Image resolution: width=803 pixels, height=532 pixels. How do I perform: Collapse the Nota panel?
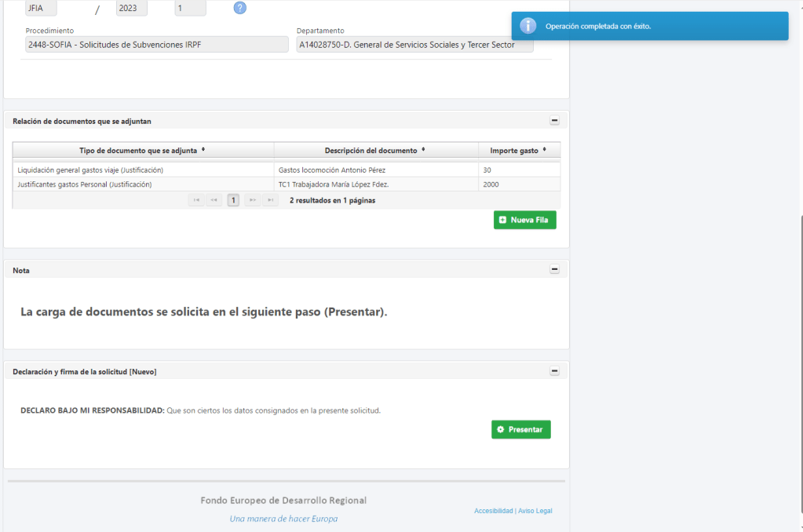[x=554, y=269]
